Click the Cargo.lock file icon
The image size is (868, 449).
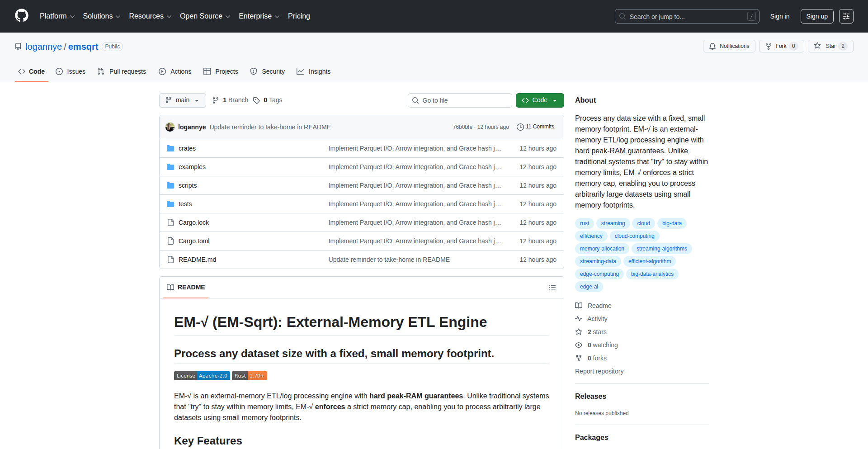[x=170, y=222]
